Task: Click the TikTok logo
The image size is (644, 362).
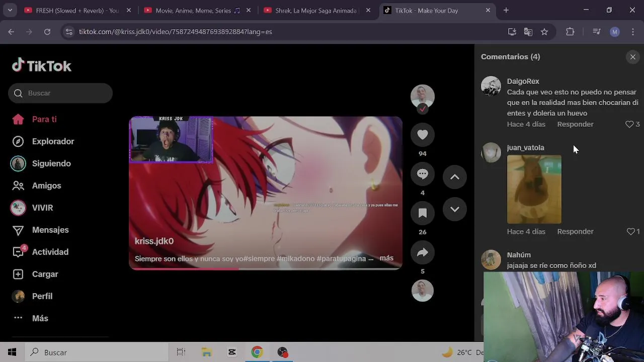Action: coord(42,66)
